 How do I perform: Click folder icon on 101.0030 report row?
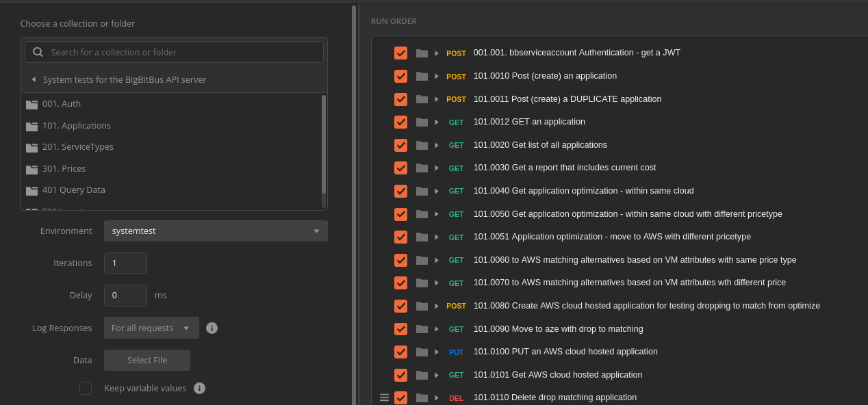click(x=422, y=168)
